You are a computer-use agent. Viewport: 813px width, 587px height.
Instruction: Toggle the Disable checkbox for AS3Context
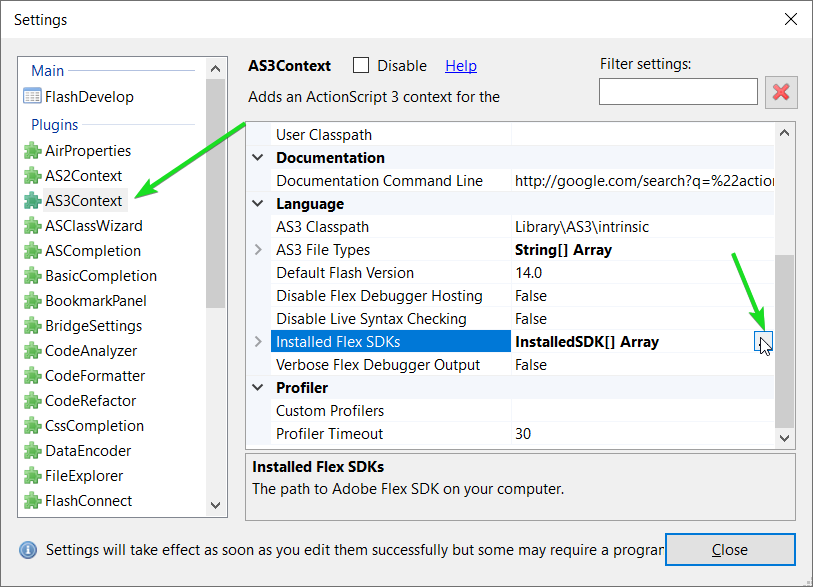pos(360,65)
